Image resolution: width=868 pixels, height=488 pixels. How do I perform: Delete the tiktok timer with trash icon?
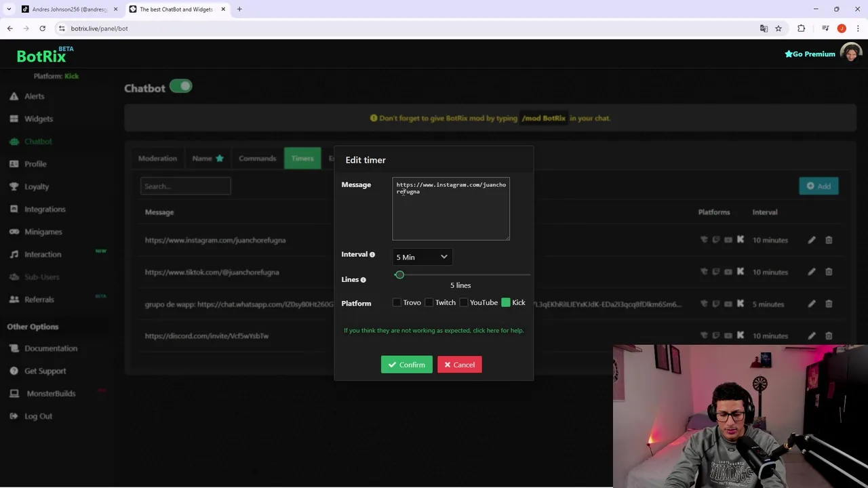click(x=829, y=272)
